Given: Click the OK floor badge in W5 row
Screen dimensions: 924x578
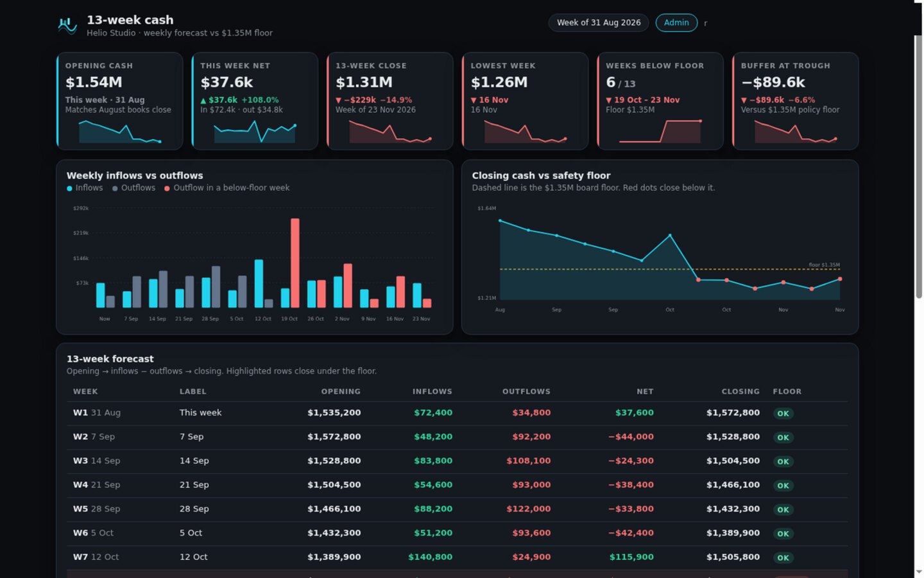Looking at the screenshot, I should (783, 509).
